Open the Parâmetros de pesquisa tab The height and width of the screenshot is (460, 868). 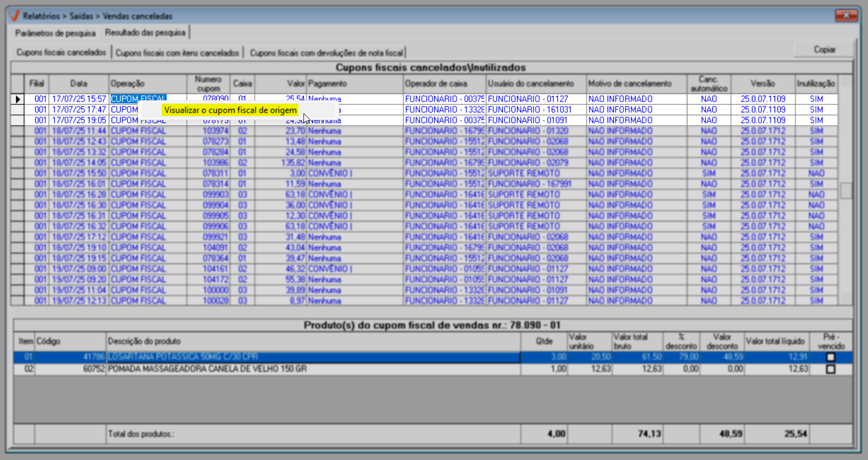click(55, 33)
